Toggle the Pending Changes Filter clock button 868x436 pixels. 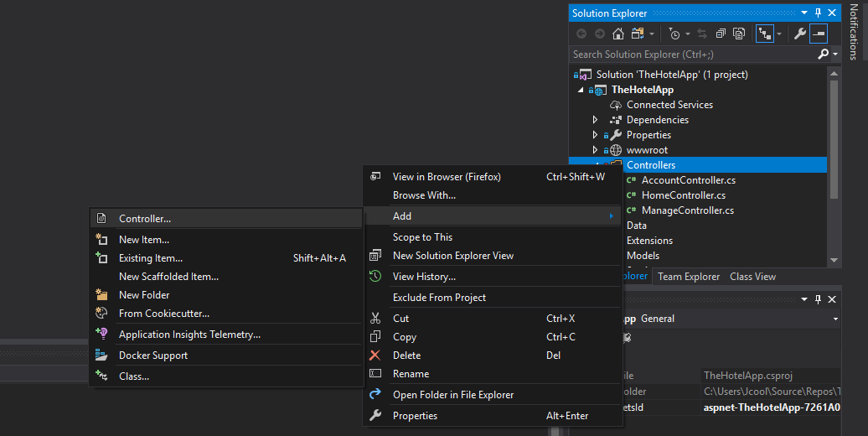(674, 34)
